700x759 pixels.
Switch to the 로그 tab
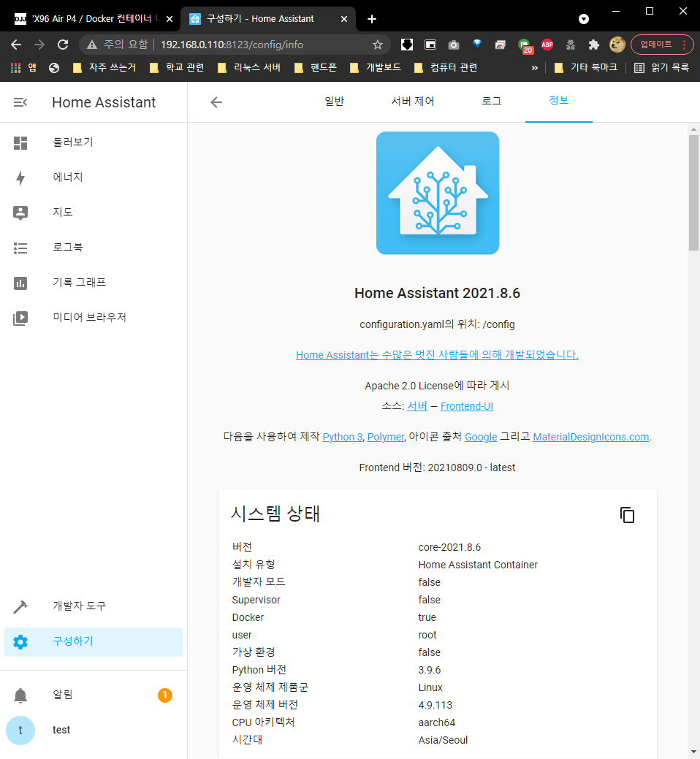(491, 102)
